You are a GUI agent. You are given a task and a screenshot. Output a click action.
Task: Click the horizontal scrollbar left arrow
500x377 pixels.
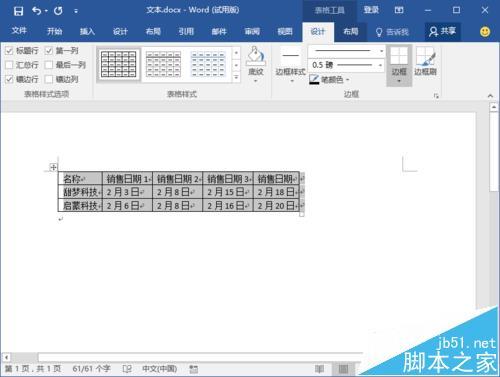click(x=6, y=357)
